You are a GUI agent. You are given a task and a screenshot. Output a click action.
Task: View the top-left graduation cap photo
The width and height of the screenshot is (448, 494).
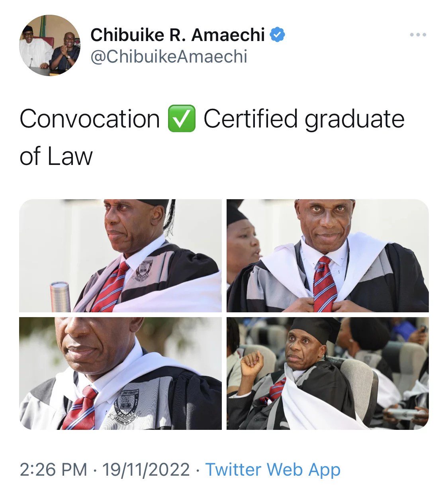coord(119,255)
